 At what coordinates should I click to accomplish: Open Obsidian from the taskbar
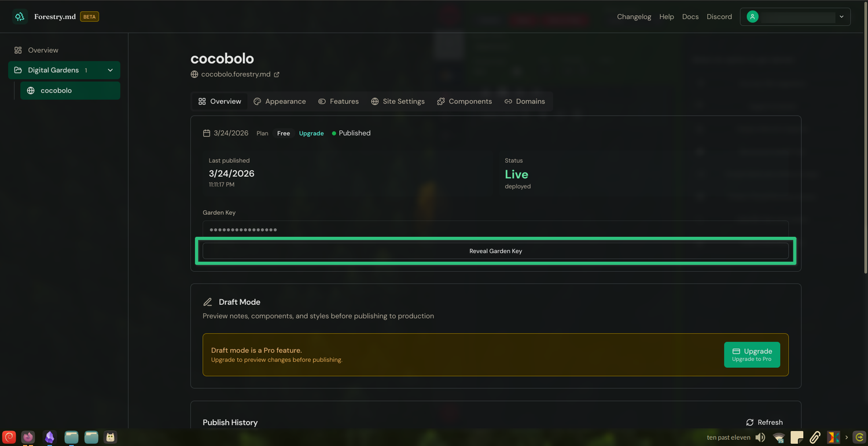pos(50,437)
